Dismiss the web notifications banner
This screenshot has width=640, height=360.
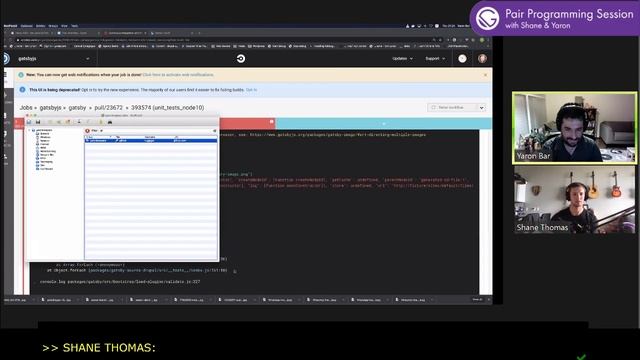pos(485,75)
